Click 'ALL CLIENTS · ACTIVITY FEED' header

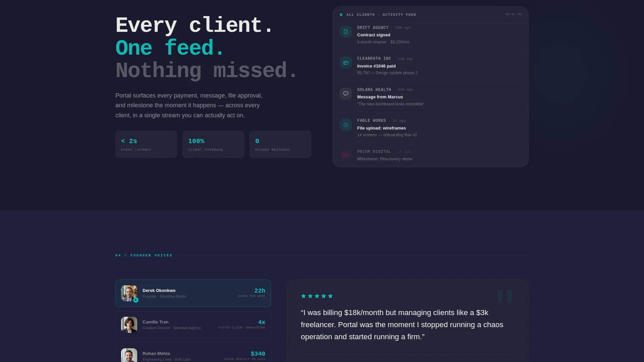(x=381, y=15)
